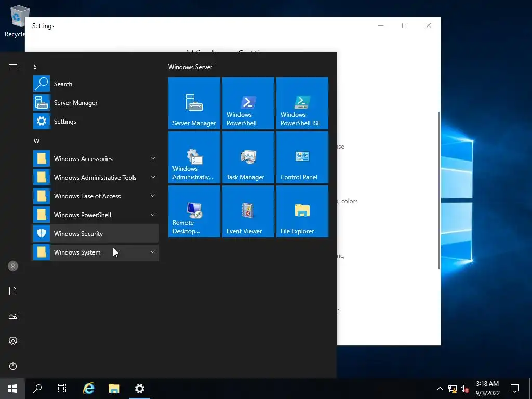Launch Internet Explorer from taskbar
The image size is (532, 399).
point(89,389)
